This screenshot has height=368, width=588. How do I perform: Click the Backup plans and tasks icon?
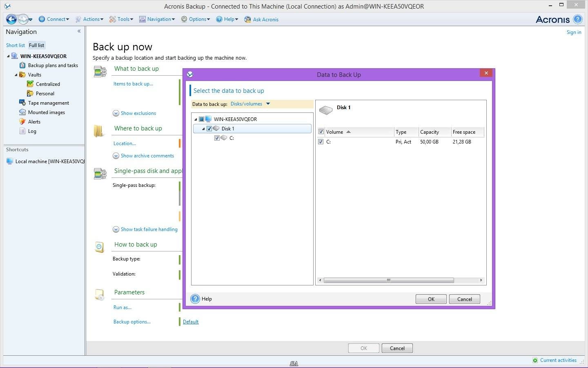click(x=22, y=65)
